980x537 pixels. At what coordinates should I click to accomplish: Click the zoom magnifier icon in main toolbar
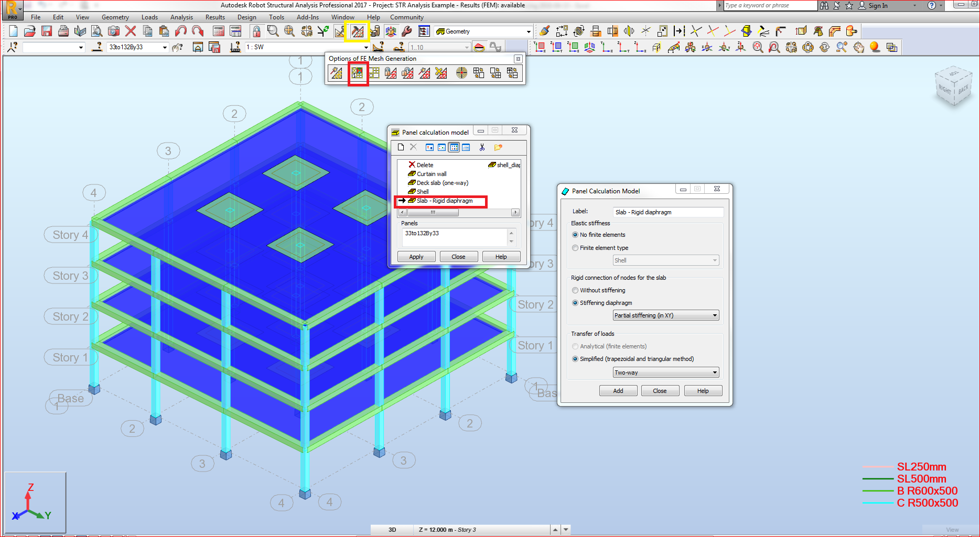(273, 31)
